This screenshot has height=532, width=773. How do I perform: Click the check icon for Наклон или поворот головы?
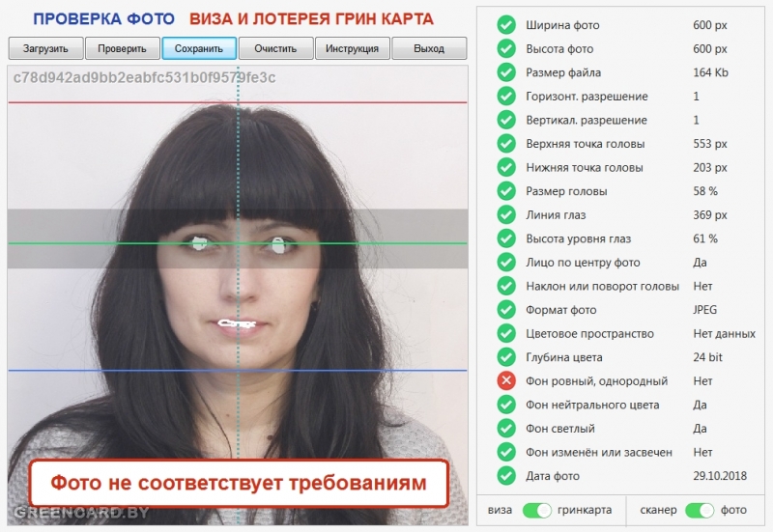[x=506, y=286]
